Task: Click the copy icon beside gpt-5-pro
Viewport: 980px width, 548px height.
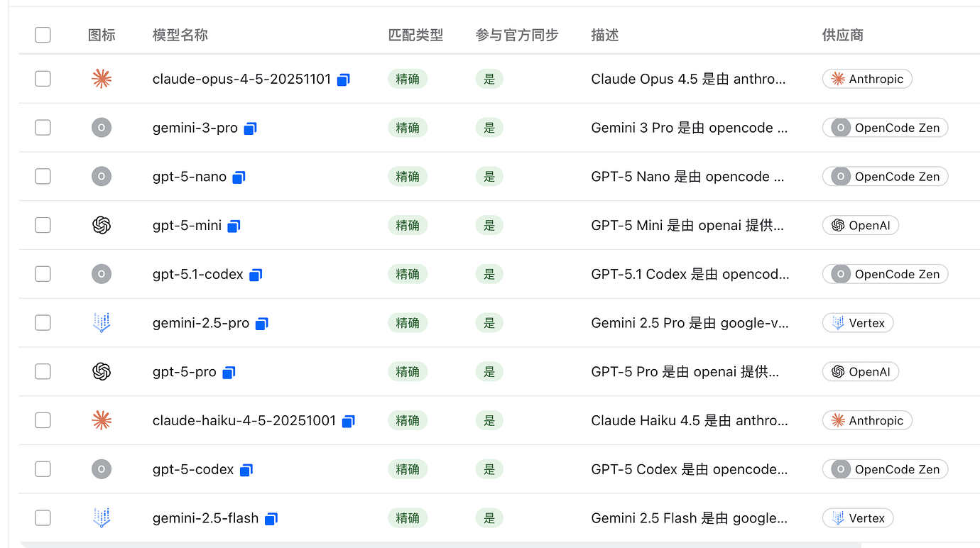Action: (229, 372)
